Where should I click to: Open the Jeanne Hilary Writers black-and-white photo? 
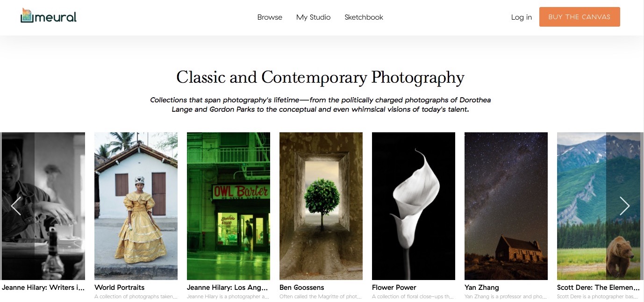click(x=43, y=206)
